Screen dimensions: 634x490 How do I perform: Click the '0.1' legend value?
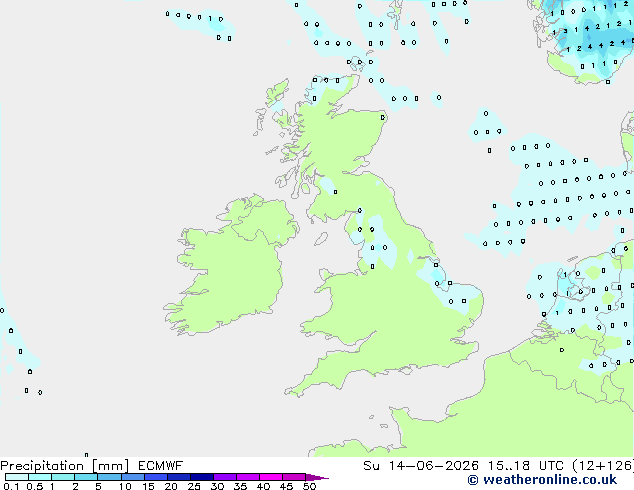click(11, 486)
